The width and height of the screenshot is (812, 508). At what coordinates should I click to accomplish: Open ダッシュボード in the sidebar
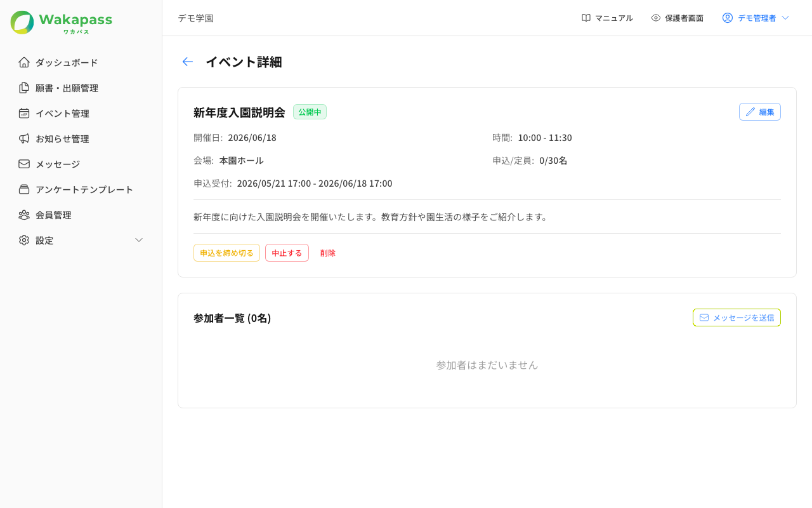pyautogui.click(x=81, y=62)
